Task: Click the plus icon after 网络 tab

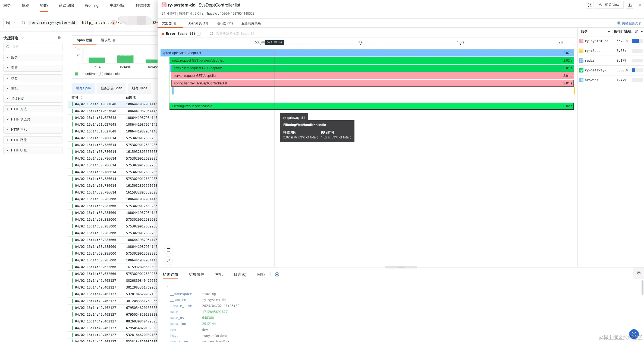Action: coord(277,274)
